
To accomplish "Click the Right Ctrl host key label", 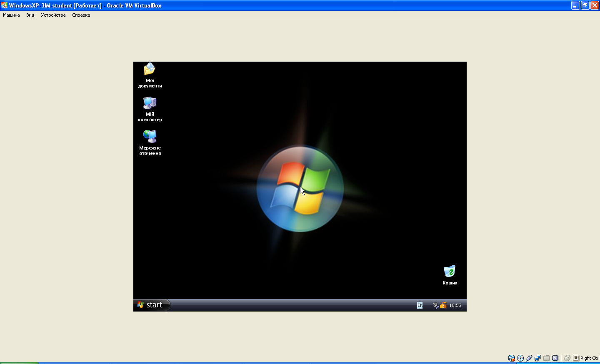I will tap(590, 358).
